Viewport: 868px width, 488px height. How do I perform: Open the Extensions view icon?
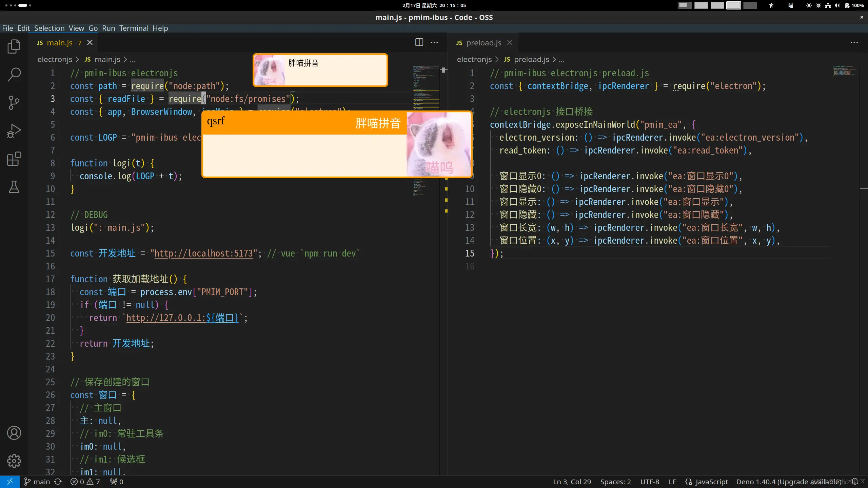coord(14,159)
